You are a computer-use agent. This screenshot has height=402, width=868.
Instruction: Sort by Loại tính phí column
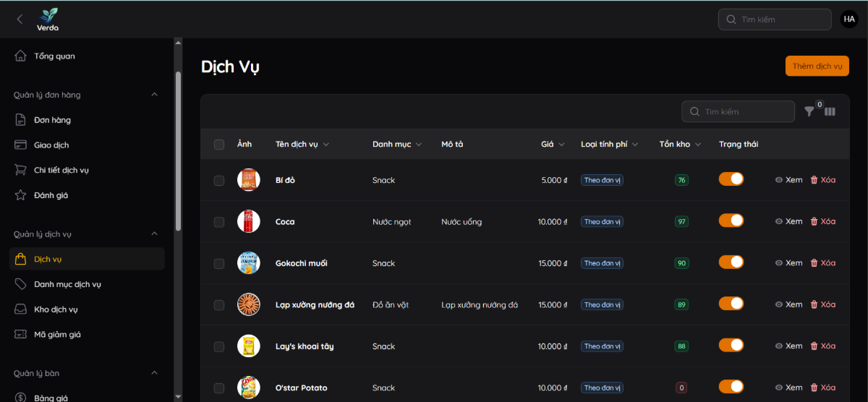(610, 145)
